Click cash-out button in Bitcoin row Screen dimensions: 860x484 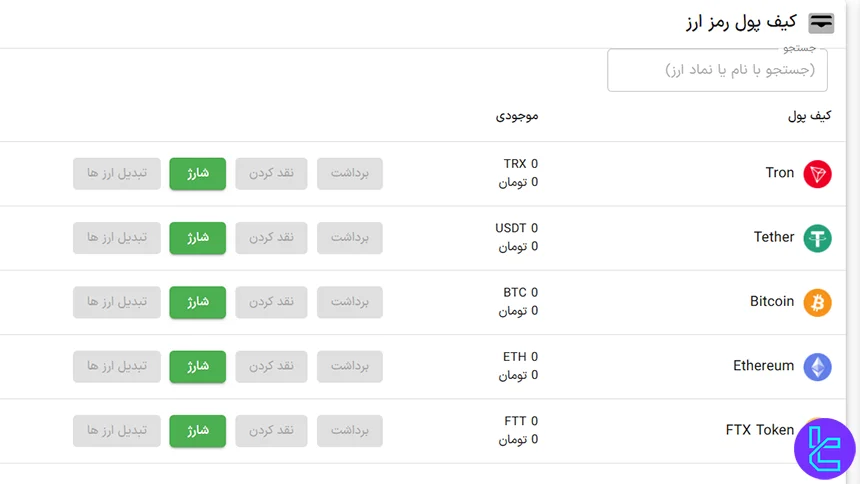[271, 302]
